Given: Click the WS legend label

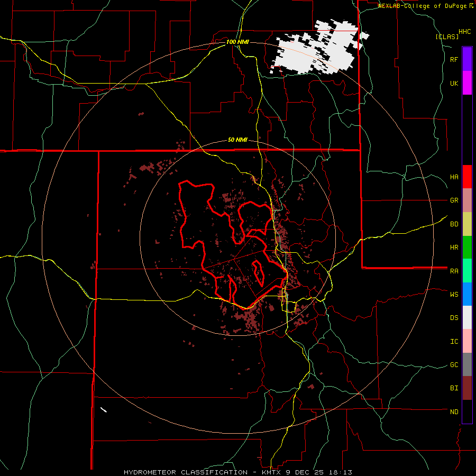Looking at the screenshot, I should point(454,294).
